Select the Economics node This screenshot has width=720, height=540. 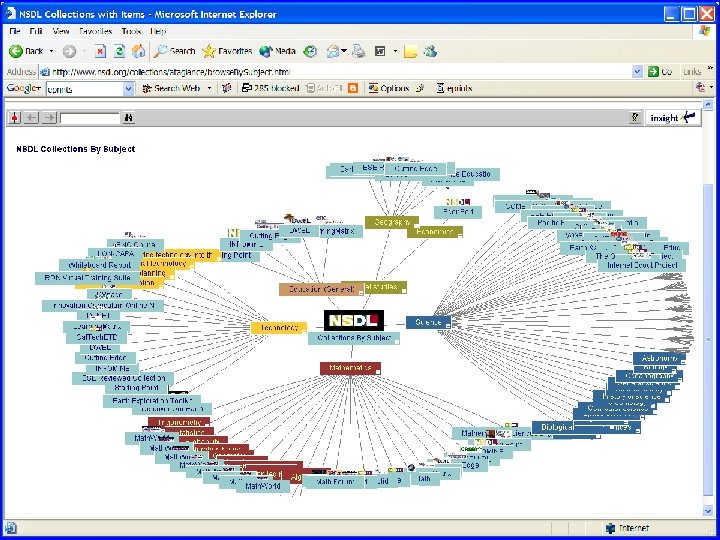pyautogui.click(x=434, y=232)
